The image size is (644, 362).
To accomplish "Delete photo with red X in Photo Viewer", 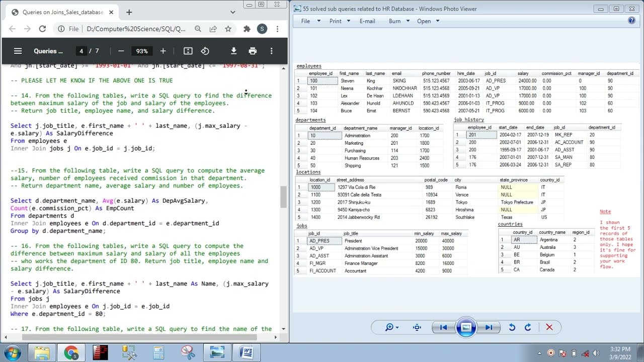I will tap(549, 327).
